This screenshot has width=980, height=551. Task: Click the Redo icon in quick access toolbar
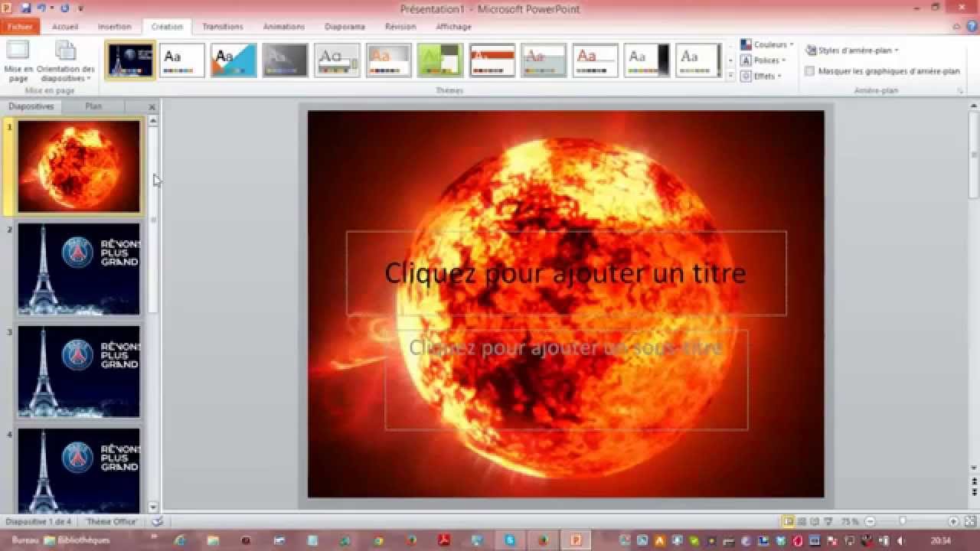click(x=64, y=8)
